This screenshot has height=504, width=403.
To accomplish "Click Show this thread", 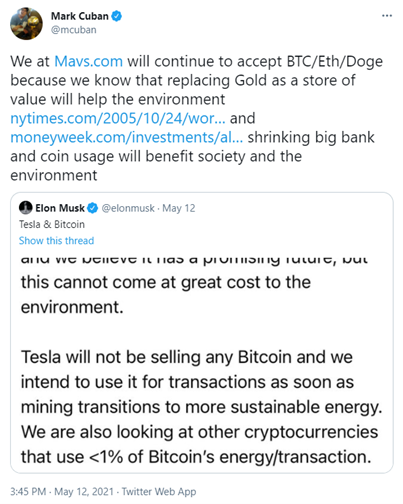I will [x=56, y=240].
